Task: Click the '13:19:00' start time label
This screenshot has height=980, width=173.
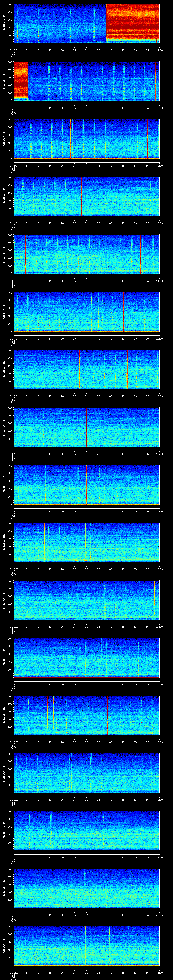Action: (x=13, y=223)
